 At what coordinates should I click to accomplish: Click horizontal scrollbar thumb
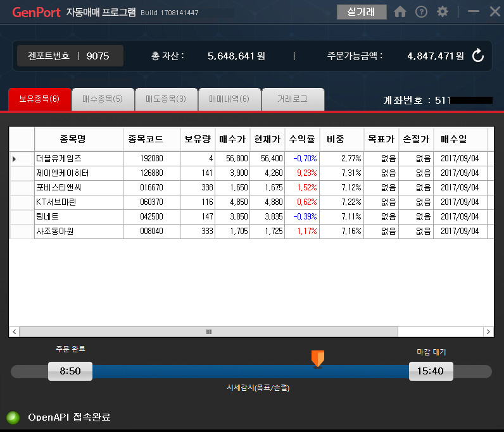point(209,332)
